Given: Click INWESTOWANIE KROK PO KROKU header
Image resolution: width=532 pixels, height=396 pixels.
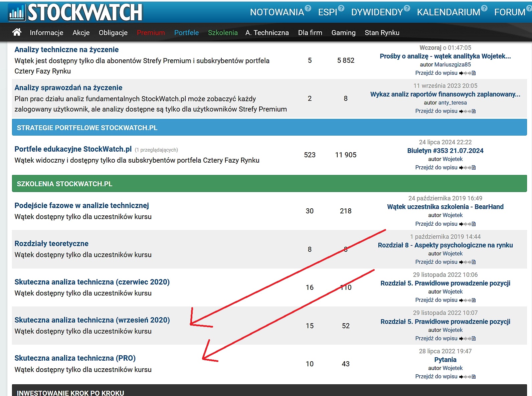Looking at the screenshot, I should pyautogui.click(x=269, y=391).
